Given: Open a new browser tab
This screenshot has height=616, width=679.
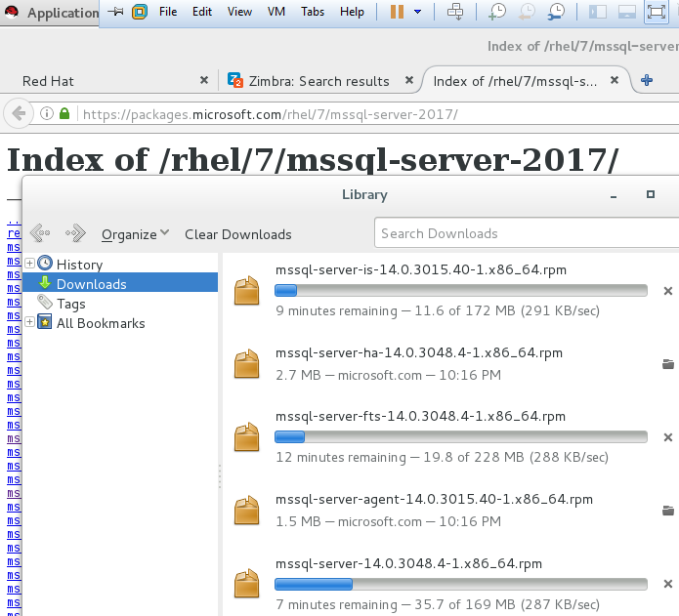Looking at the screenshot, I should tap(647, 80).
